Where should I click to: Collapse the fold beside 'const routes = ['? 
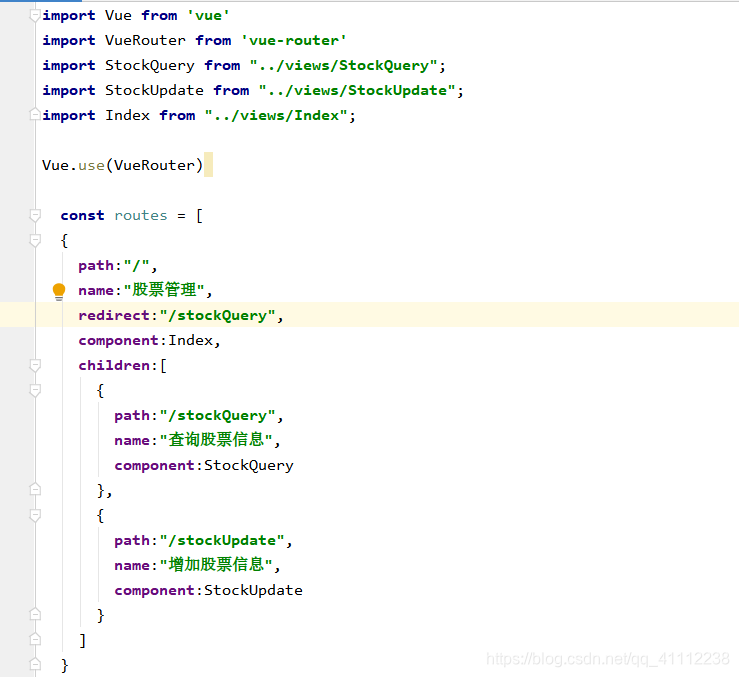(x=35, y=215)
